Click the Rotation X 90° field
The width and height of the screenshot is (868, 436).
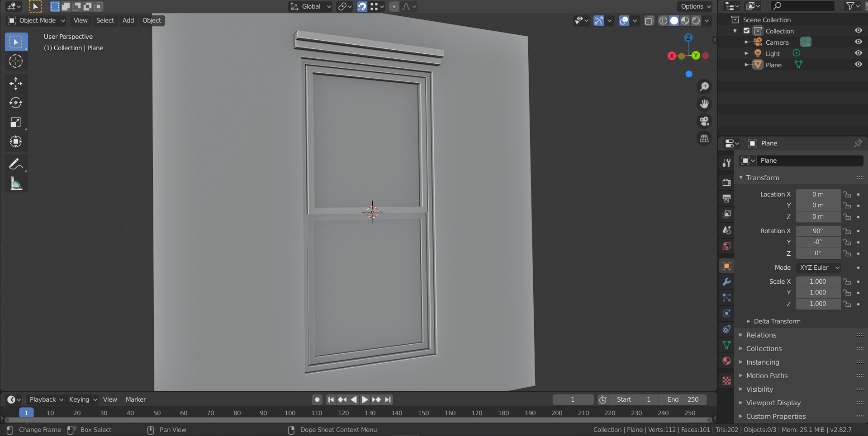pyautogui.click(x=818, y=231)
